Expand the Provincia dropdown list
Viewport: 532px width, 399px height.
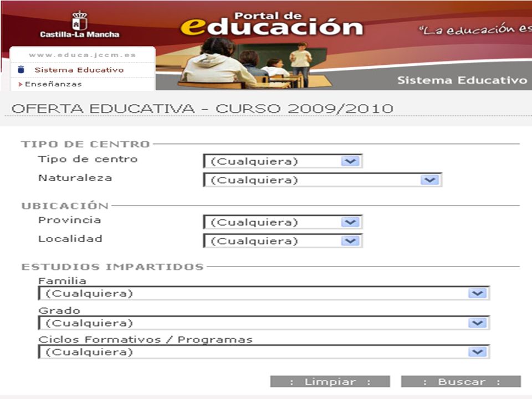click(283, 222)
